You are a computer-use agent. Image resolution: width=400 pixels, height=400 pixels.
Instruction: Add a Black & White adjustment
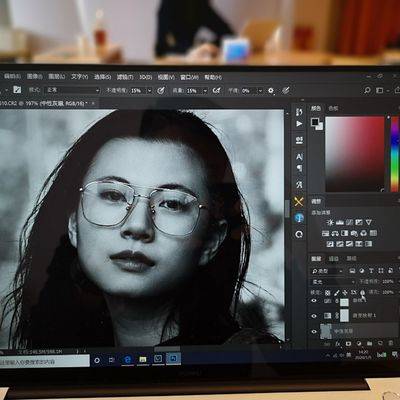click(x=345, y=233)
